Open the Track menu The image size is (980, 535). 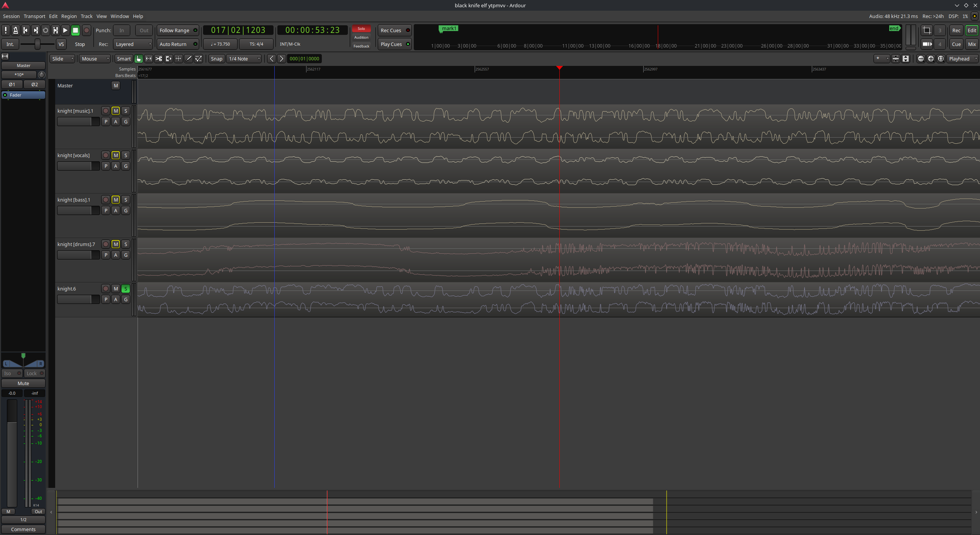click(x=87, y=16)
